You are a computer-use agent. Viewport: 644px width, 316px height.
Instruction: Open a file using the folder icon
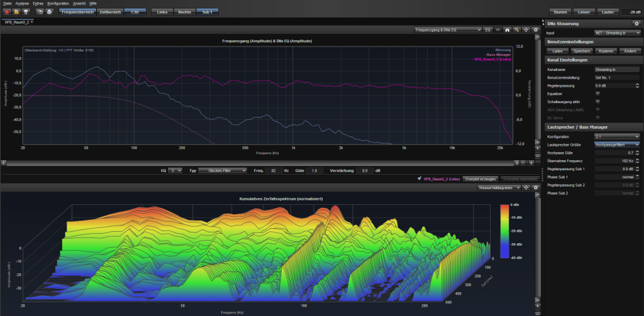(x=16, y=12)
